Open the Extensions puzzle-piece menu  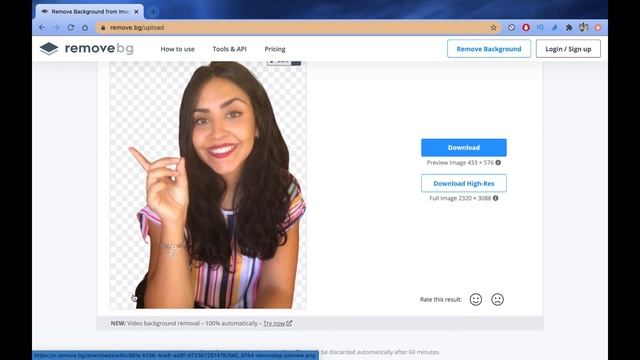[569, 27]
